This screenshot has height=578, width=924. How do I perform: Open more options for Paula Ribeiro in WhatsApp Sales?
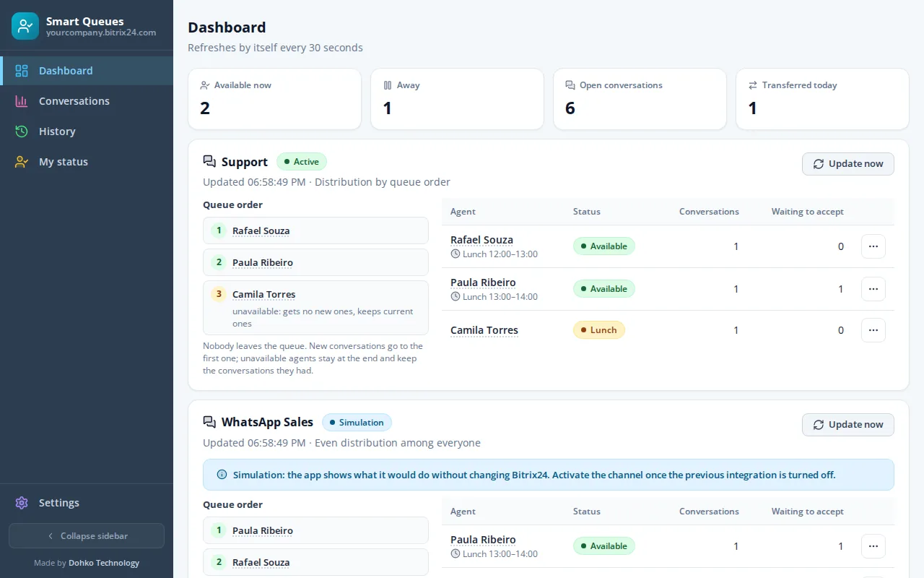tap(873, 546)
